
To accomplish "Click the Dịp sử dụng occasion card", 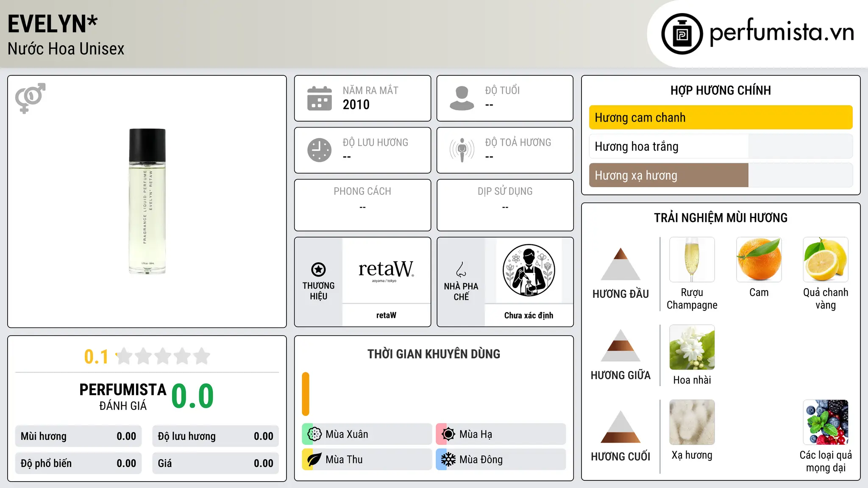I will (505, 205).
